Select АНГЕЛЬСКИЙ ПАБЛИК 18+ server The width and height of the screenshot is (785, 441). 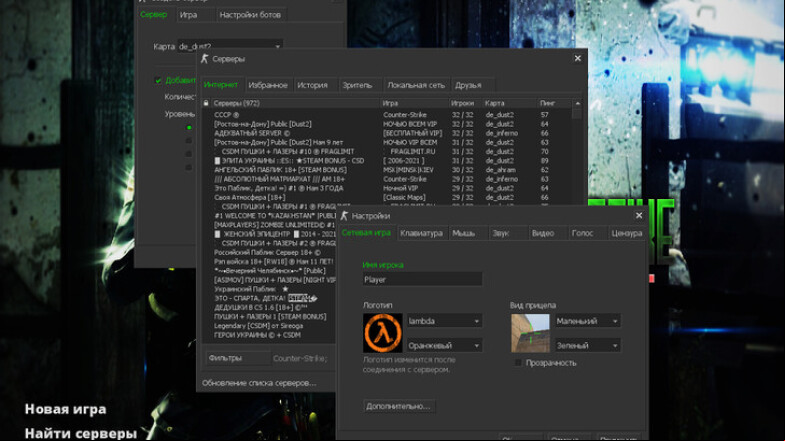pyautogui.click(x=385, y=170)
